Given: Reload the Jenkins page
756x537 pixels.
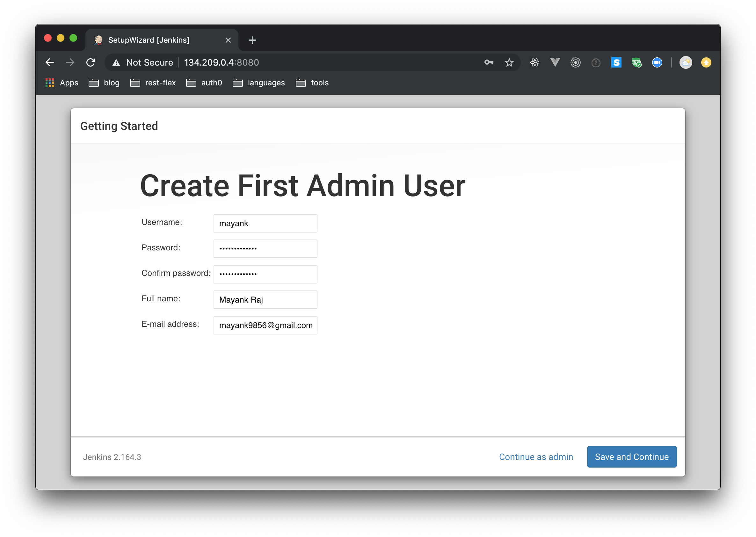Looking at the screenshot, I should (91, 62).
